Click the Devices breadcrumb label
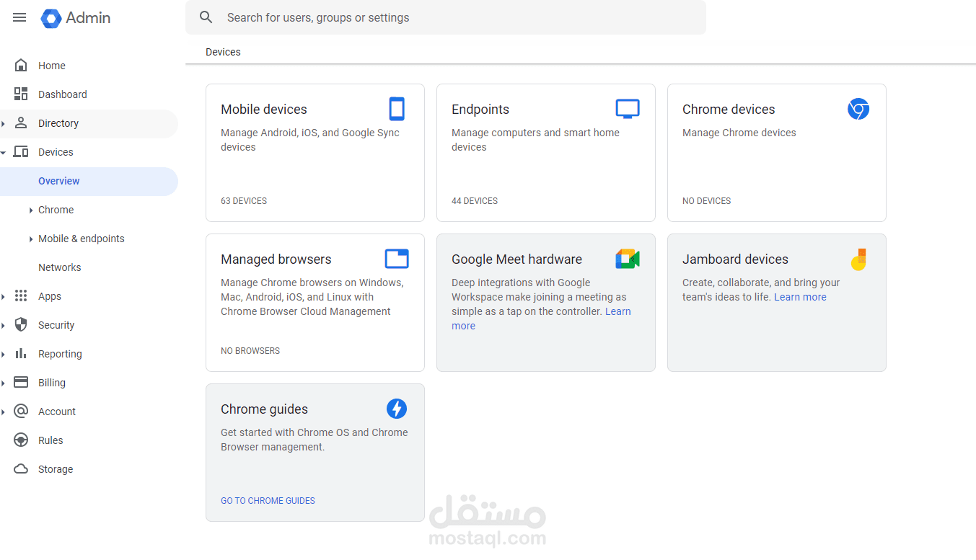This screenshot has height=560, width=976. point(223,52)
